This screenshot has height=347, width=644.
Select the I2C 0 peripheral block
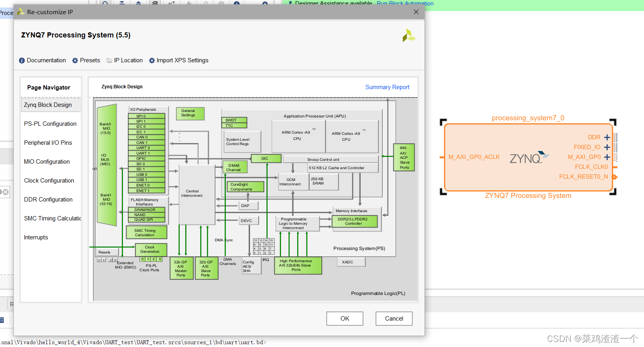click(147, 127)
